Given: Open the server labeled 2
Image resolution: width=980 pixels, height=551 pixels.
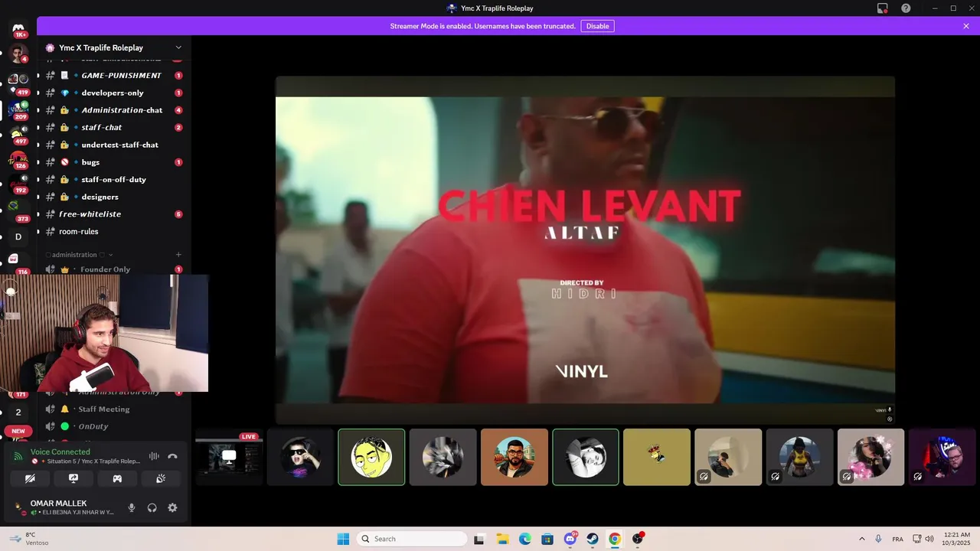Looking at the screenshot, I should coord(18,412).
